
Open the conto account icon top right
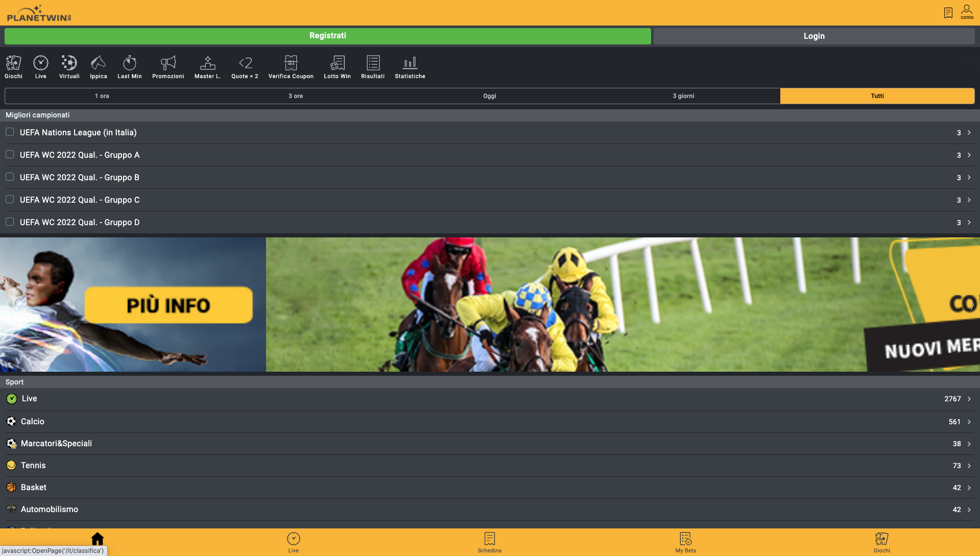pyautogui.click(x=966, y=11)
